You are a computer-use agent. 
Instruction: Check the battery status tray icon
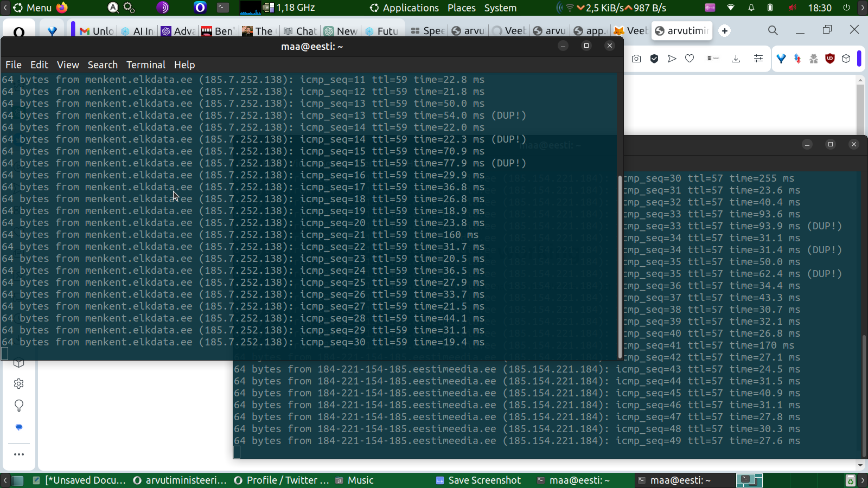(x=770, y=8)
